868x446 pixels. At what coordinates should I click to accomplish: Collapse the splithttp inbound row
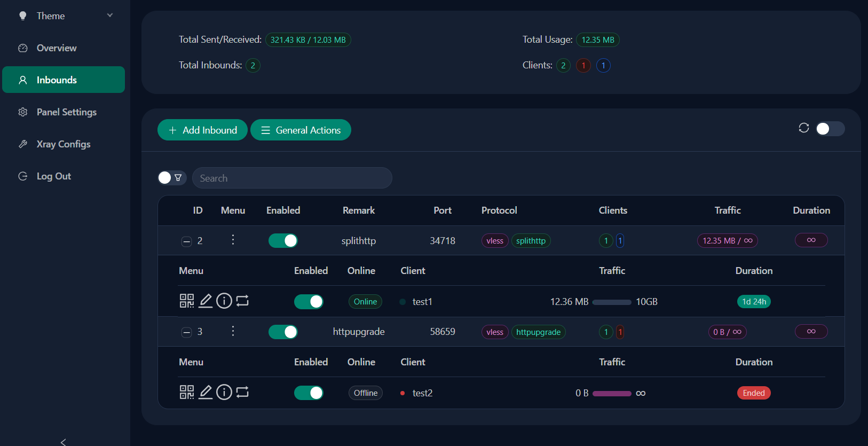click(186, 241)
